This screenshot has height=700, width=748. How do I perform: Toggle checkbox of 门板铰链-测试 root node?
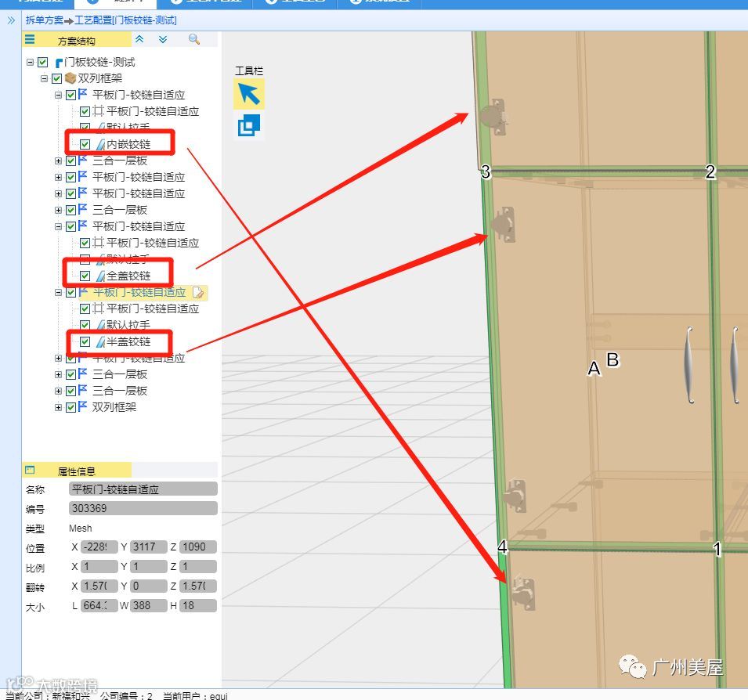(42, 63)
